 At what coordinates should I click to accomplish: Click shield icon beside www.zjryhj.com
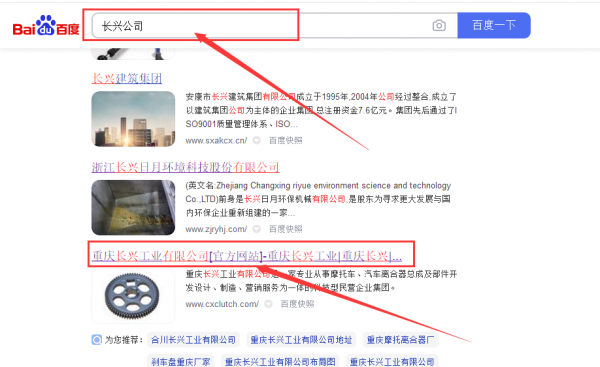[x=257, y=229]
